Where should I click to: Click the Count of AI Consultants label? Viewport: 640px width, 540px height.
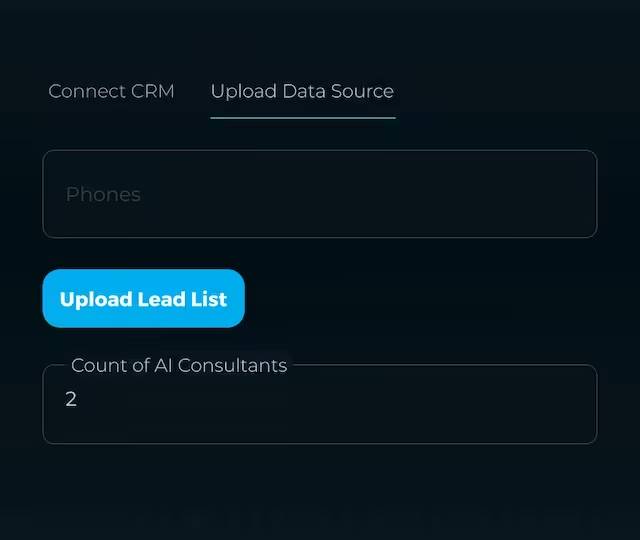(x=179, y=365)
